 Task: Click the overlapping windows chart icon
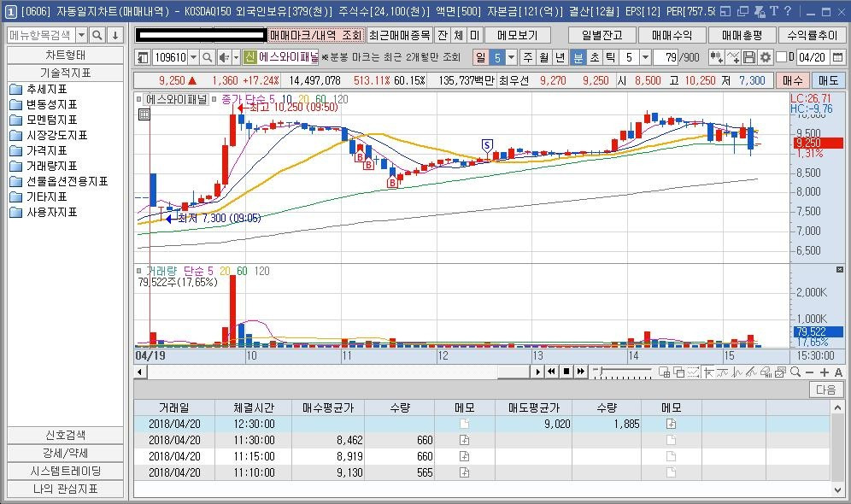click(x=678, y=372)
